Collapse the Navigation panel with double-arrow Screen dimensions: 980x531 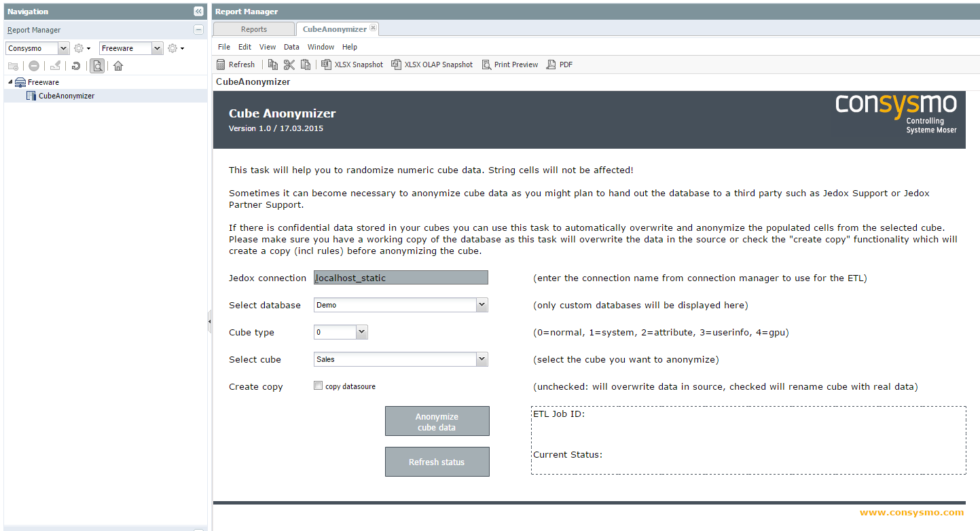(x=198, y=12)
